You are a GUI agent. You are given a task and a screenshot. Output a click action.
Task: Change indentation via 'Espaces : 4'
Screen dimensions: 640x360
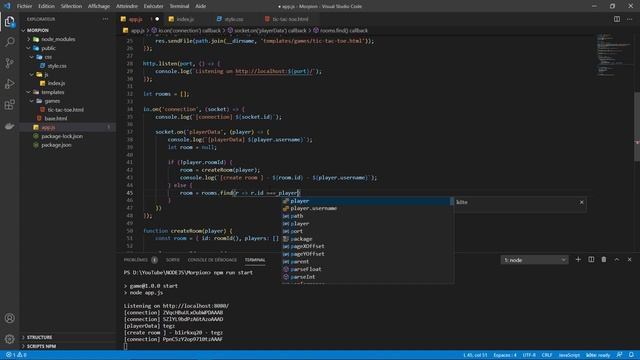click(x=505, y=355)
